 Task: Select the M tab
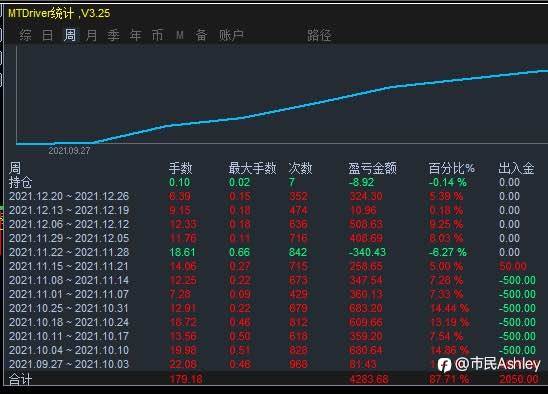tap(180, 35)
